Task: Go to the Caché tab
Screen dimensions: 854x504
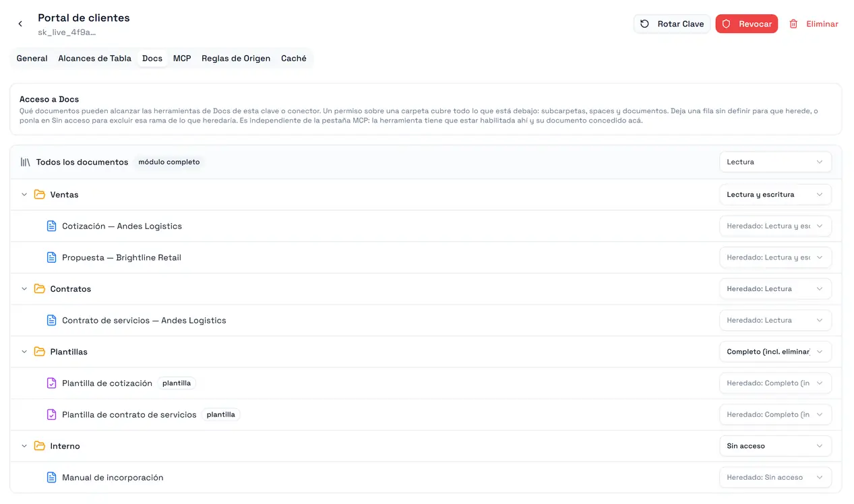Action: click(x=294, y=59)
